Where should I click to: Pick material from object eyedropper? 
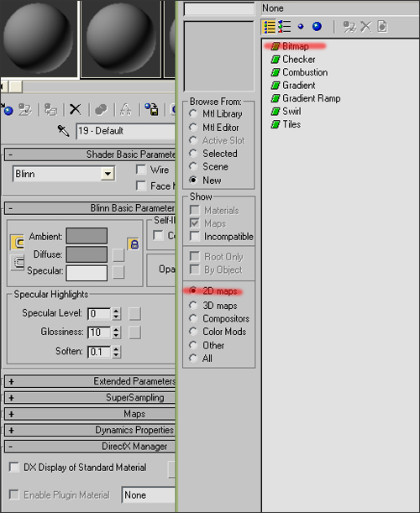63,131
